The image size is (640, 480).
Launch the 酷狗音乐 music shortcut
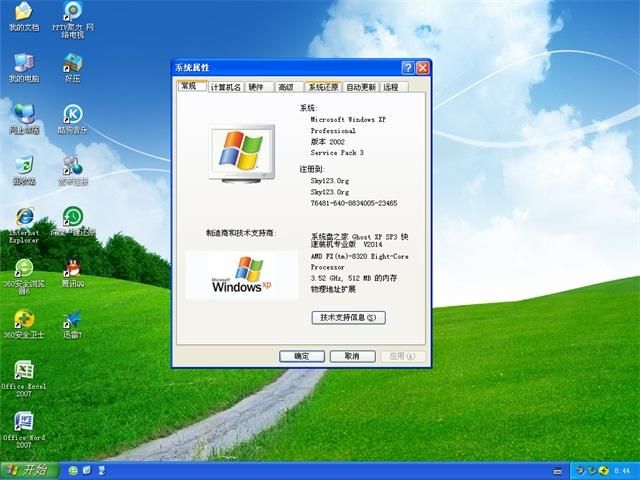pyautogui.click(x=73, y=119)
